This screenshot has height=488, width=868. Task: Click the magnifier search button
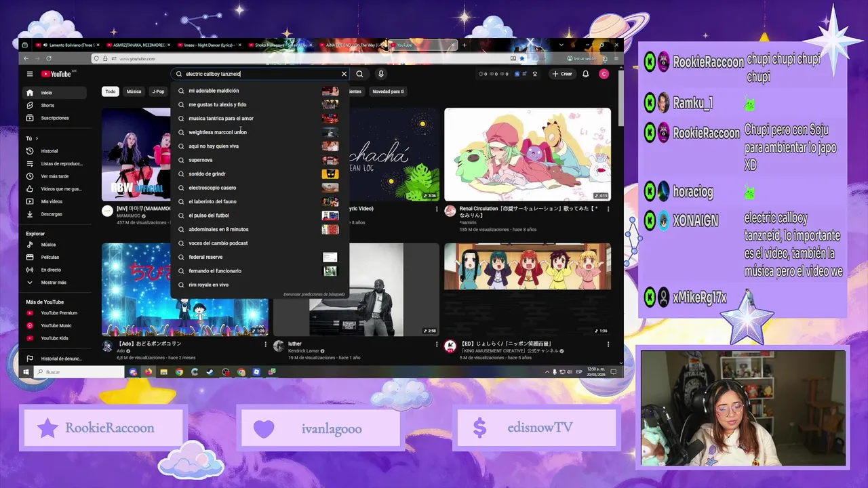click(x=359, y=74)
